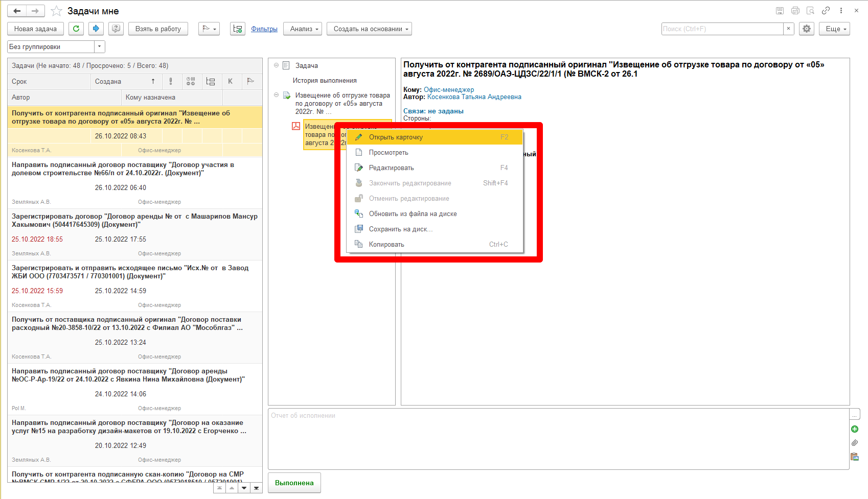
Task: Click the blue Redirect task arrow icon
Action: pos(96,29)
